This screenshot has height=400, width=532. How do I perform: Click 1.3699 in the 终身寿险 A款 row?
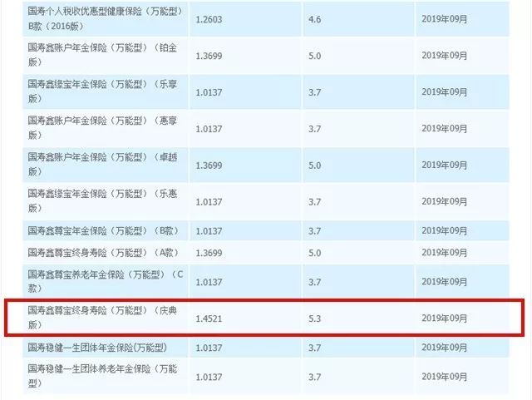209,253
